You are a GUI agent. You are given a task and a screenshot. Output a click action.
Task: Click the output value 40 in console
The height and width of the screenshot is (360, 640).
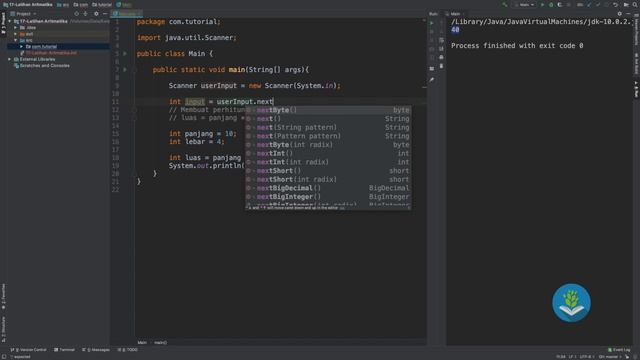click(x=456, y=30)
